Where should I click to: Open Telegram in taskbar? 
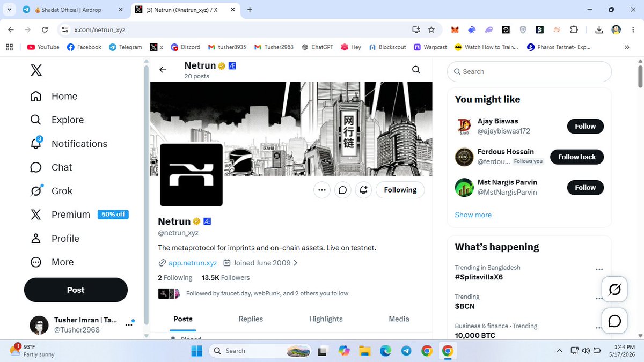[406, 351]
